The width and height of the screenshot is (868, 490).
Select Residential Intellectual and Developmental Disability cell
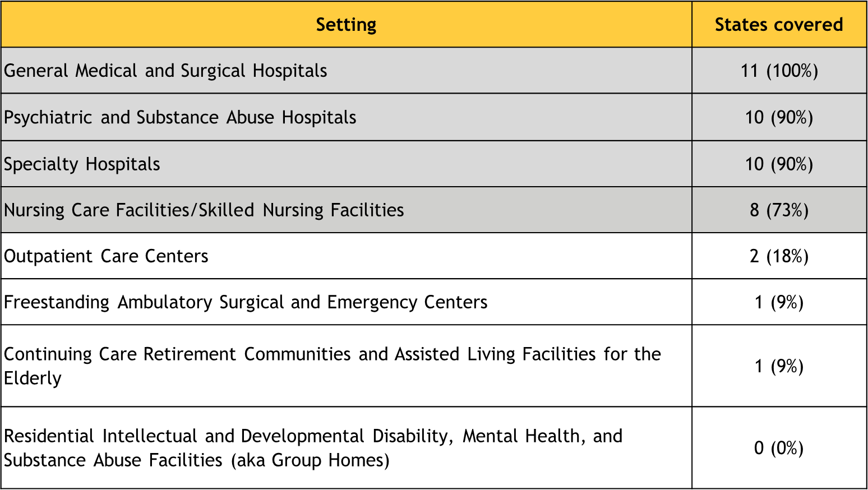(x=346, y=447)
